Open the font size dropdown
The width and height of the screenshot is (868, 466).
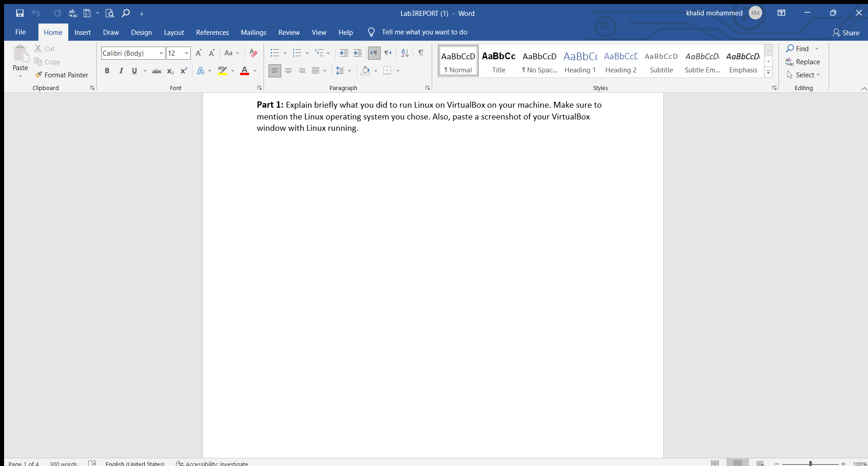pyautogui.click(x=186, y=53)
